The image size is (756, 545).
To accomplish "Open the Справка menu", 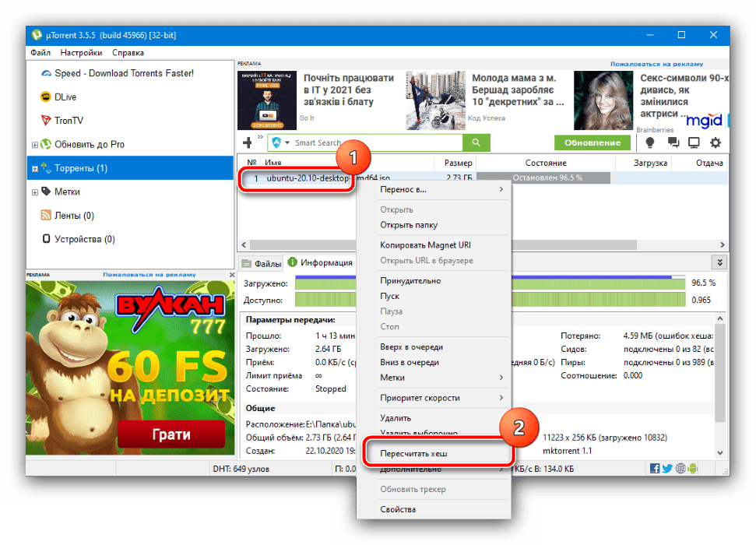I will [x=128, y=53].
